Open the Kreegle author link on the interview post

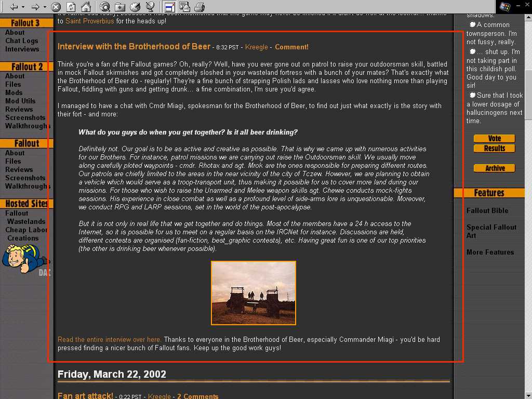coord(257,47)
